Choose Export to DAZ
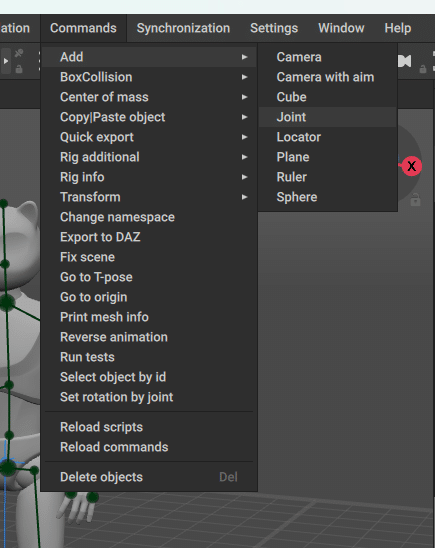The height and width of the screenshot is (548, 435). 149,237
